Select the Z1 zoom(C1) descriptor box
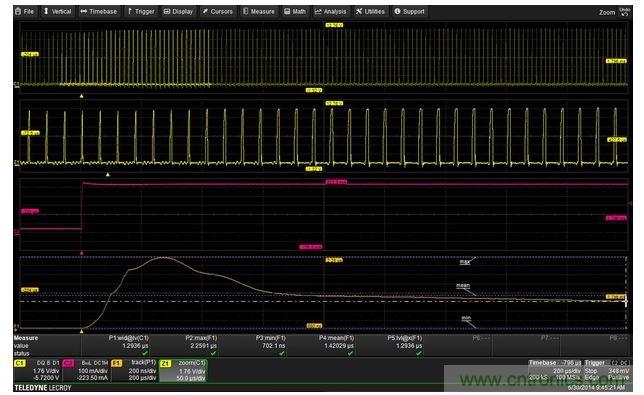This screenshot has height=395, width=644. tap(183, 370)
